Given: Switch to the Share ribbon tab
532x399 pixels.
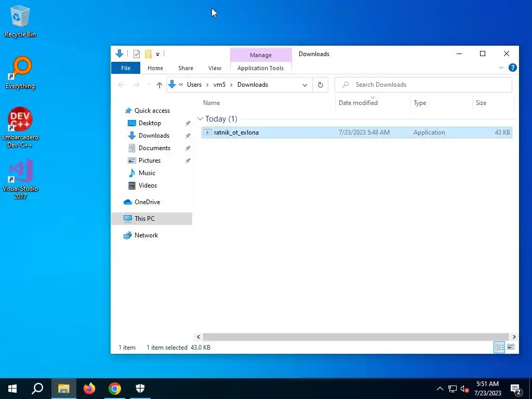Looking at the screenshot, I should 185,68.
